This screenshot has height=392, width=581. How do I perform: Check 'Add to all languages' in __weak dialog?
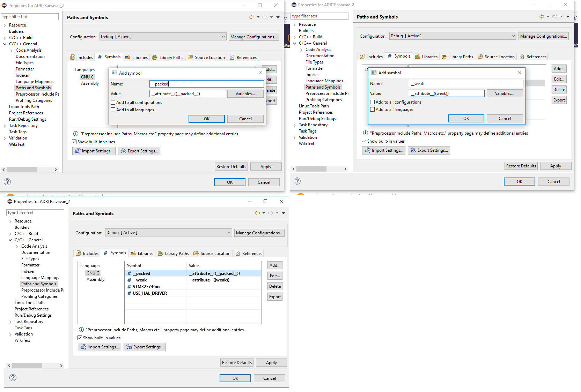pos(373,110)
